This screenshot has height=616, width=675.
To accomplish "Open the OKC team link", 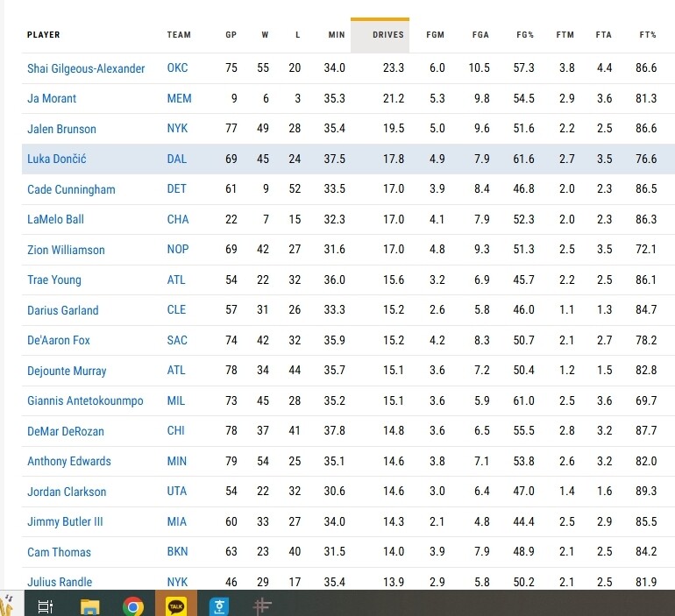I will 177,68.
